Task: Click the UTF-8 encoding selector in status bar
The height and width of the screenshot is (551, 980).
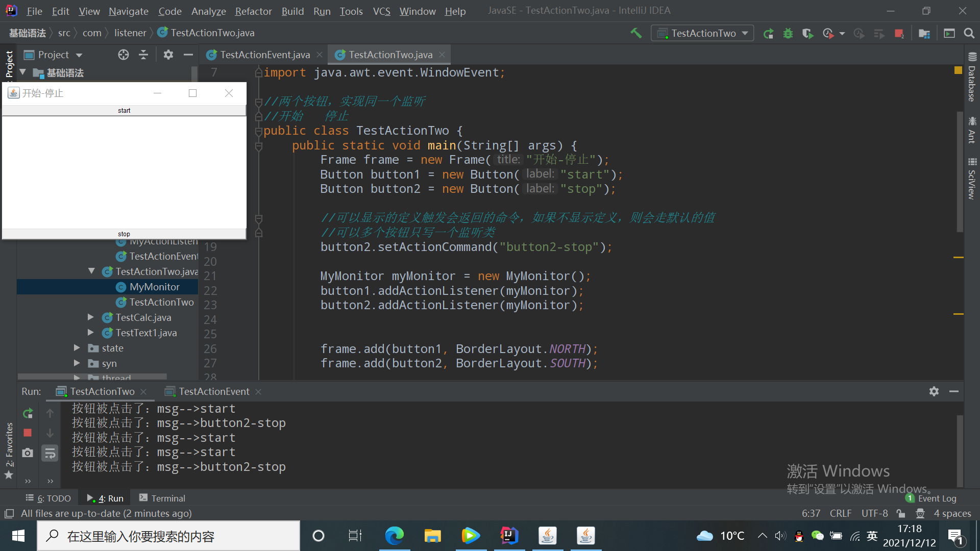Action: (x=874, y=513)
